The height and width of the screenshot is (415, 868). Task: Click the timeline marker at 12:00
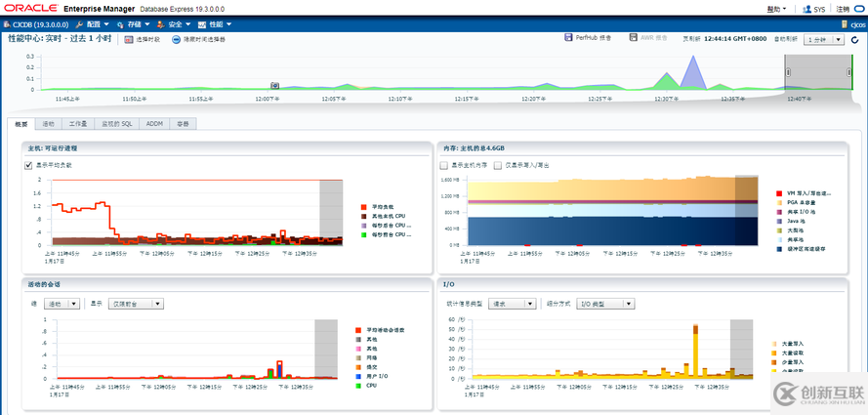275,86
